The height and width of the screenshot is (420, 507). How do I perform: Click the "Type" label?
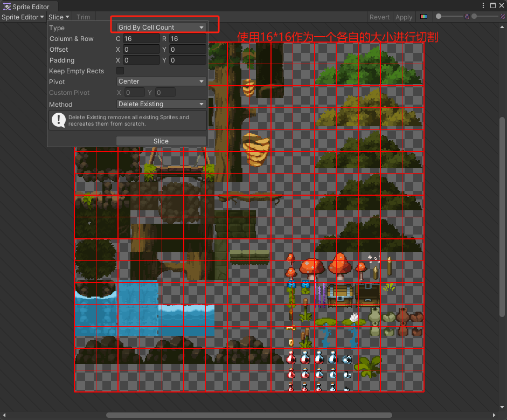click(x=57, y=28)
